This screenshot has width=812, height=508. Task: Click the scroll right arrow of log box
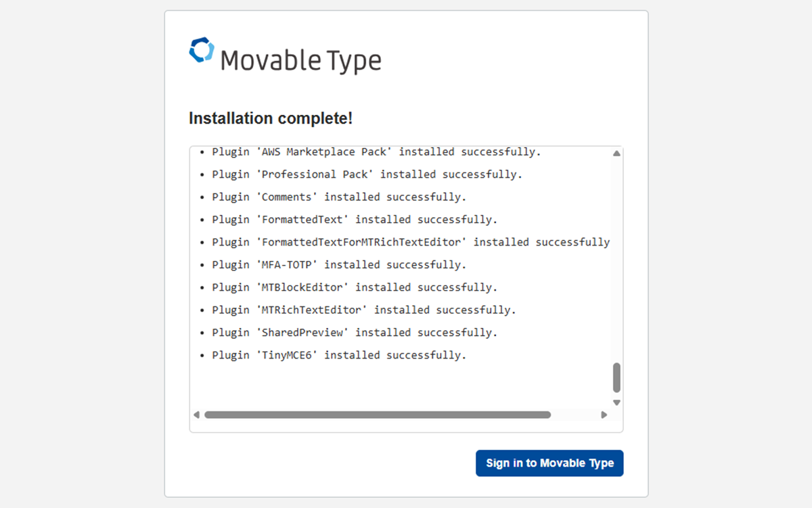604,415
